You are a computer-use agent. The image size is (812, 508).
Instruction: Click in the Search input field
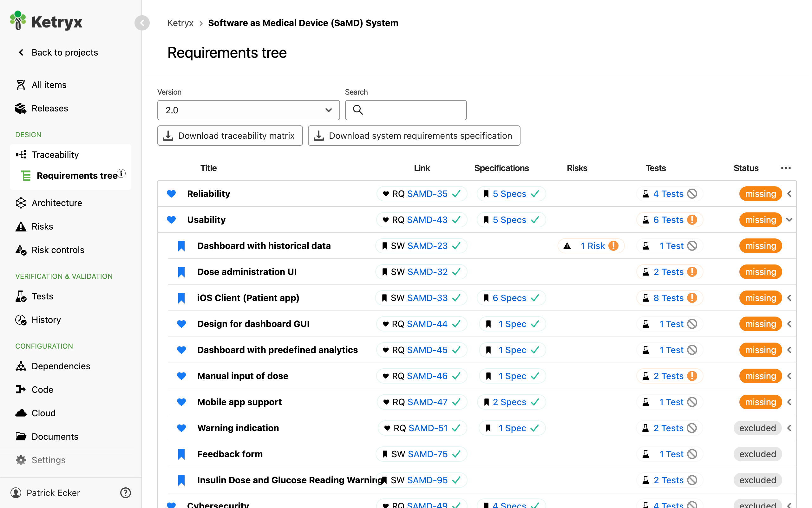(x=406, y=110)
